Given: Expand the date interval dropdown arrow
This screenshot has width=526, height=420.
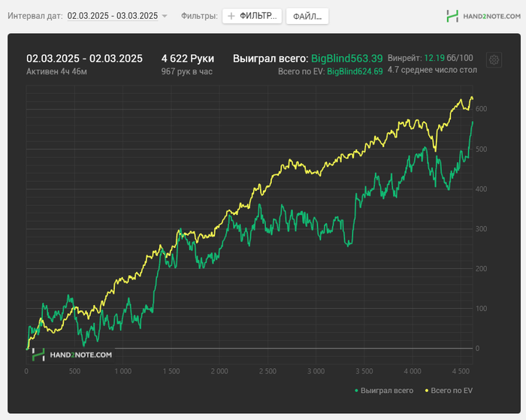Looking at the screenshot, I should [165, 16].
